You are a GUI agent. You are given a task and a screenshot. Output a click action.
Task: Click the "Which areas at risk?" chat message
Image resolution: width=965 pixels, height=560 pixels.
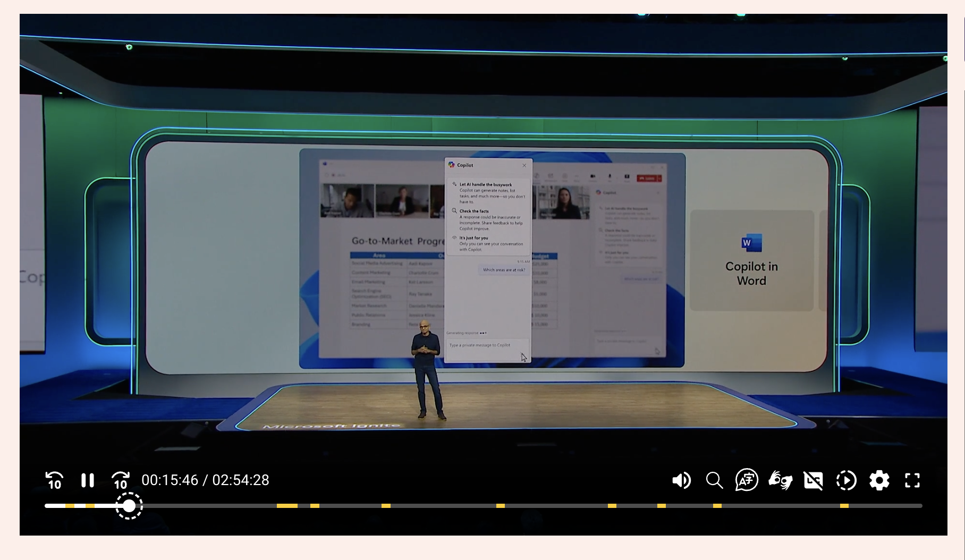[504, 270]
